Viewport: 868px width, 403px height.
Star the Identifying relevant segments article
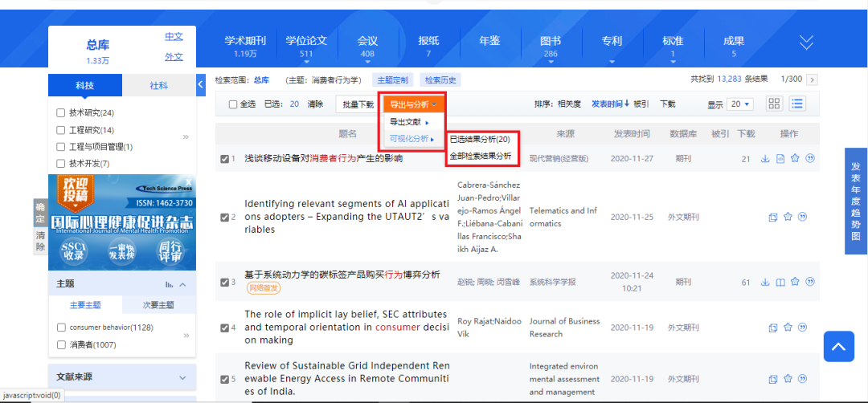[x=788, y=217]
